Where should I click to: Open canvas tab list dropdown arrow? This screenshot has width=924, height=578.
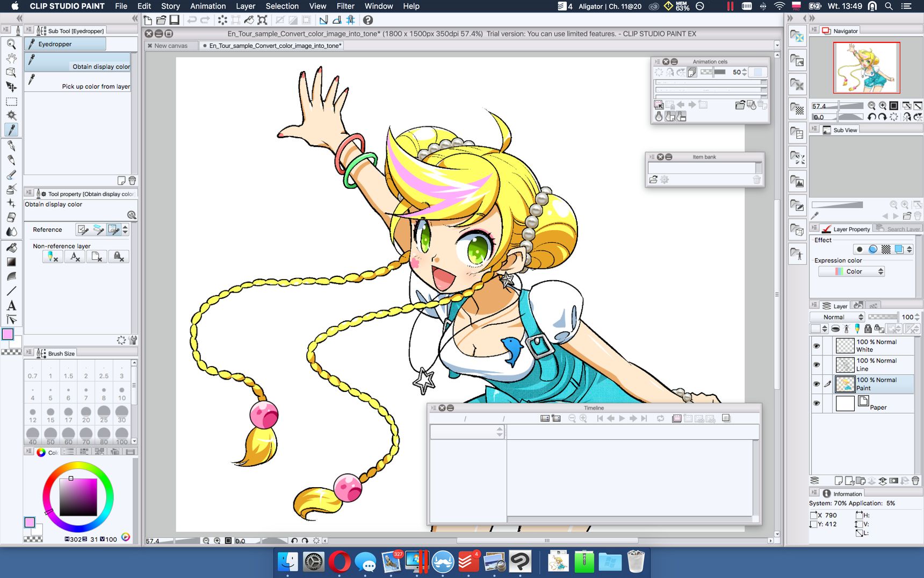click(x=777, y=46)
